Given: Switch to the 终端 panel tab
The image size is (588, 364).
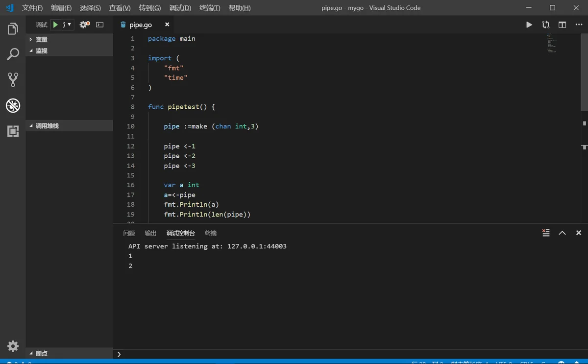Looking at the screenshot, I should point(211,233).
